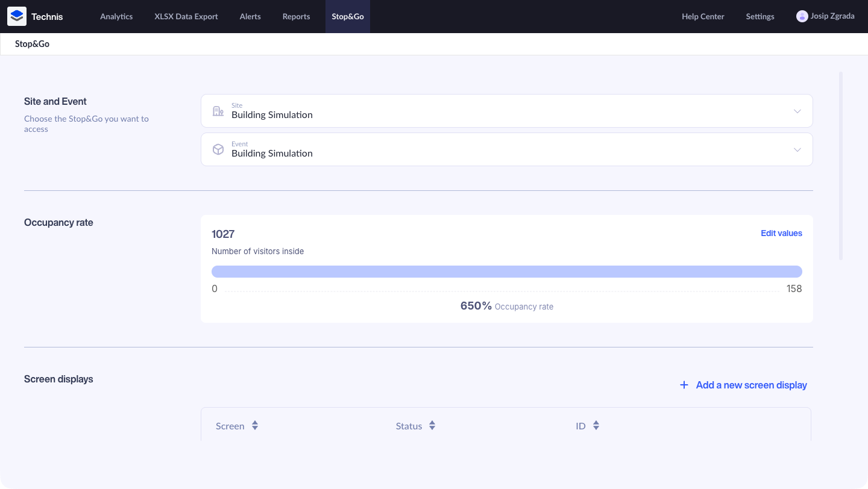Sort table by Status column arrows
This screenshot has height=489, width=868.
pos(432,426)
